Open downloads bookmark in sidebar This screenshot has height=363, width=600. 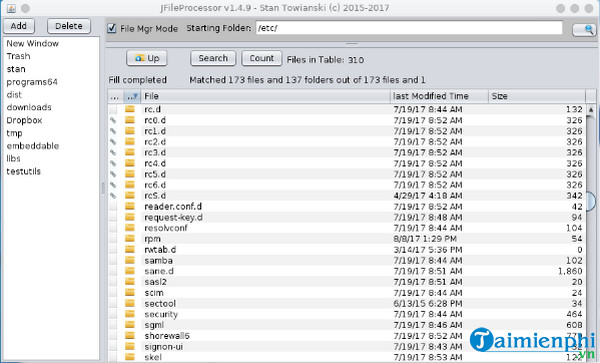tap(29, 107)
